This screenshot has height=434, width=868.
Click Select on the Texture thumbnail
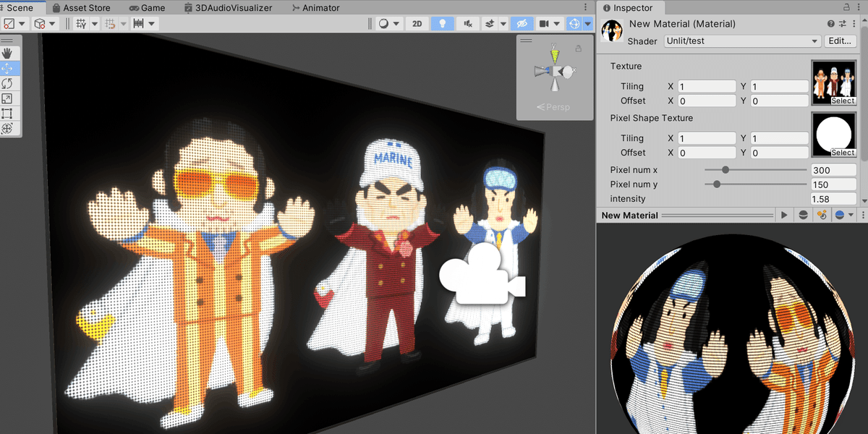click(843, 101)
